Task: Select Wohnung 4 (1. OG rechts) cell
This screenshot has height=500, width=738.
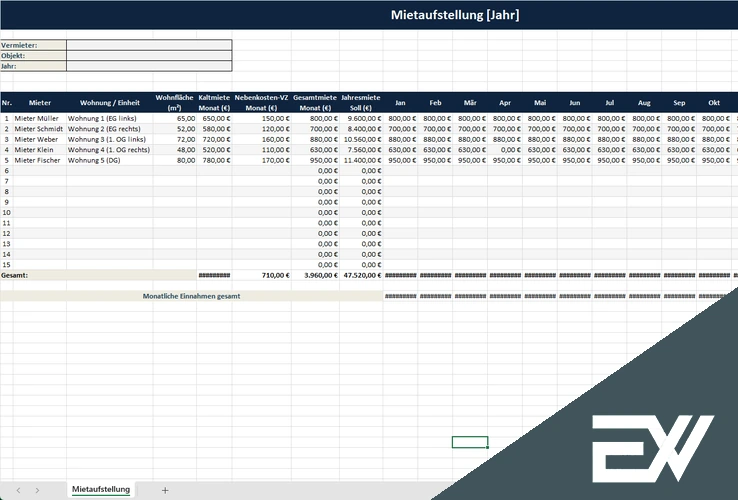Action: pos(110,150)
